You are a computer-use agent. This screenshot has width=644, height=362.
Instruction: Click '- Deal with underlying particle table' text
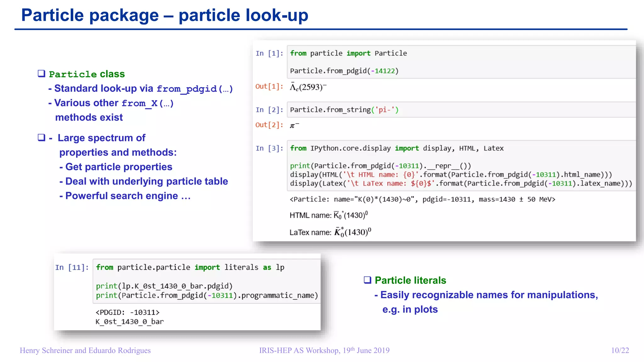pos(144,181)
